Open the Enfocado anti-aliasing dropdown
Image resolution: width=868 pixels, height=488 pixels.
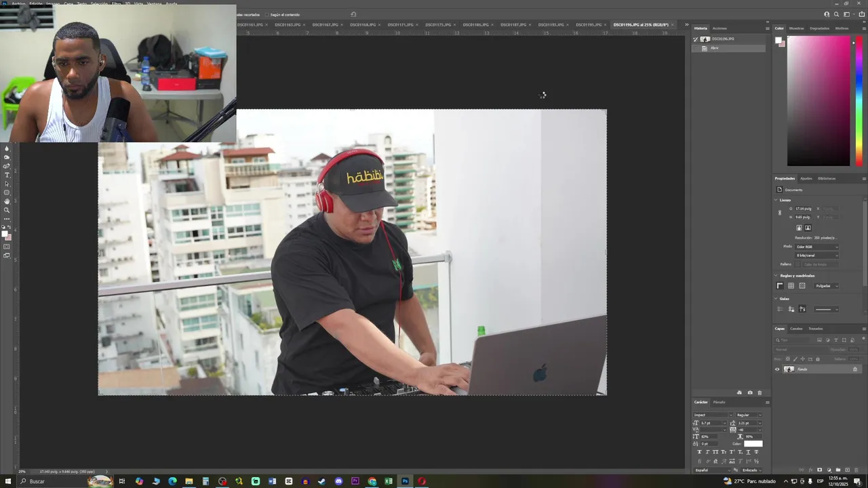point(751,470)
